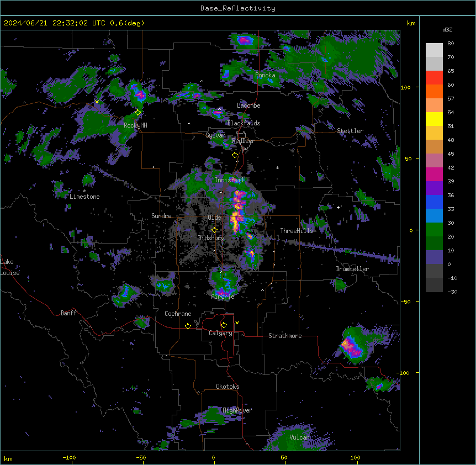Screen dimensions: 476x465
Task: Click the Sundre town label
Action: pyautogui.click(x=161, y=216)
